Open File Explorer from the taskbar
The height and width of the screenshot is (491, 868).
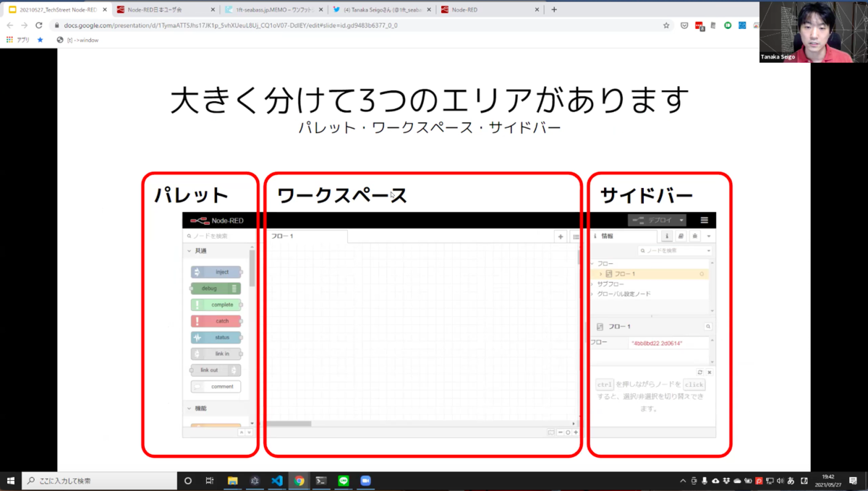[233, 481]
